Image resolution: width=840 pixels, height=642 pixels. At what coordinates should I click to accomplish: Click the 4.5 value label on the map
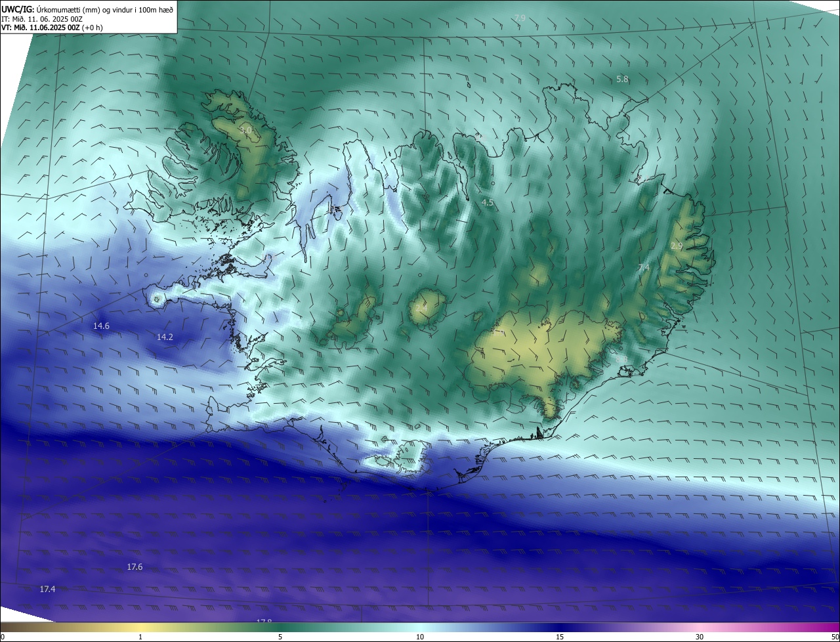tap(487, 203)
